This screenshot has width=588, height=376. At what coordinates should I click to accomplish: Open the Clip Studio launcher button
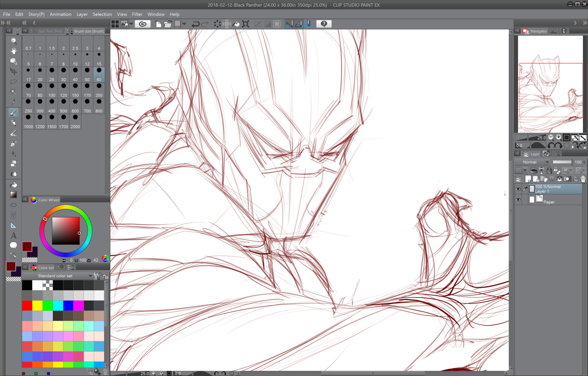pos(143,24)
